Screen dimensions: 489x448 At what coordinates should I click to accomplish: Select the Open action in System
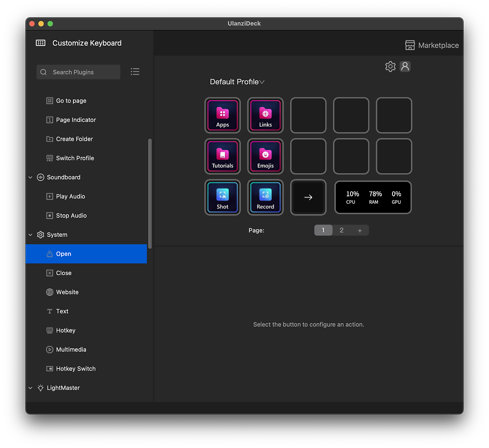(x=86, y=254)
